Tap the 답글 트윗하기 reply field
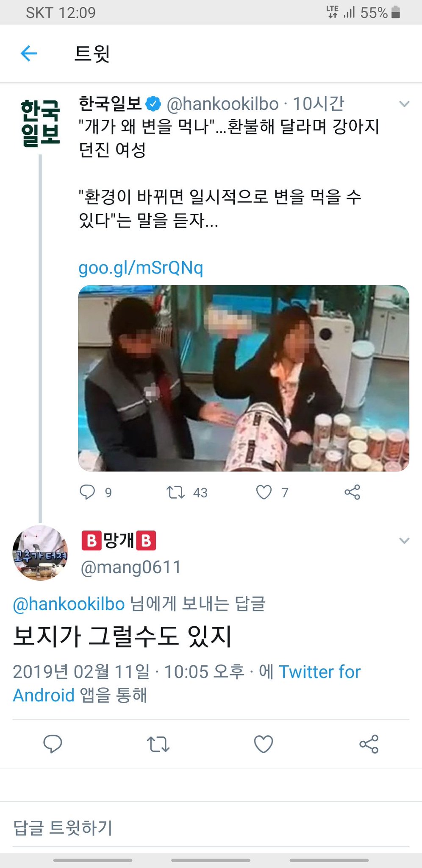Viewport: 422px width, 868px height. (x=63, y=828)
